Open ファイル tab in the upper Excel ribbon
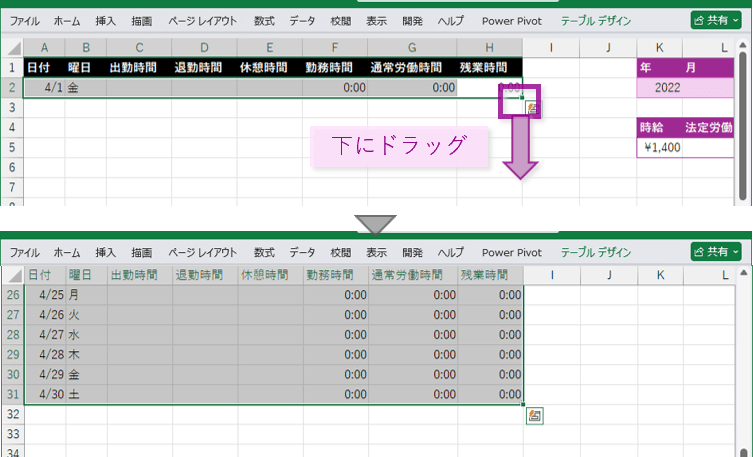Screen dimensions: 753x457 coord(25,21)
